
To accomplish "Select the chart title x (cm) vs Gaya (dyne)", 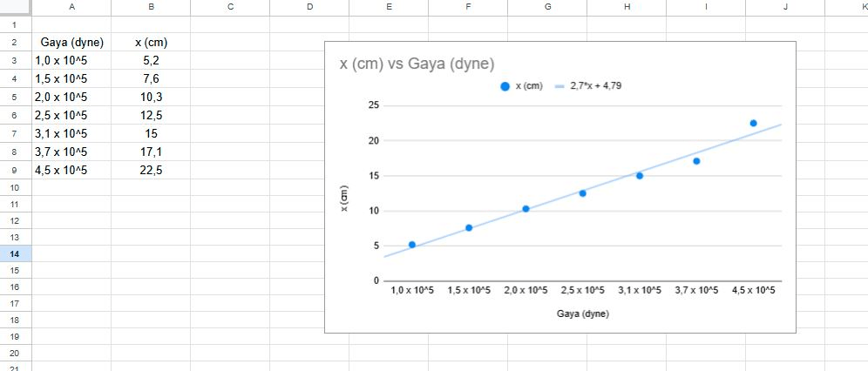I will point(417,64).
